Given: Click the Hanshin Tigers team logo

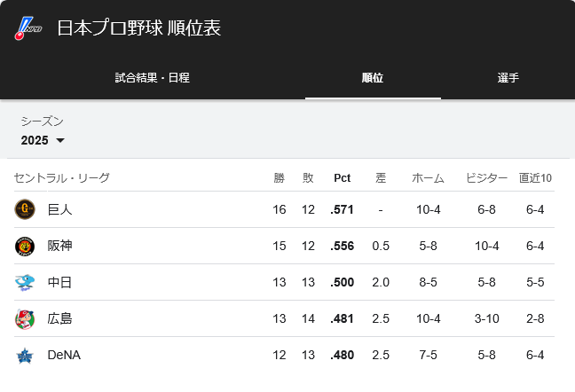Looking at the screenshot, I should 25,246.
